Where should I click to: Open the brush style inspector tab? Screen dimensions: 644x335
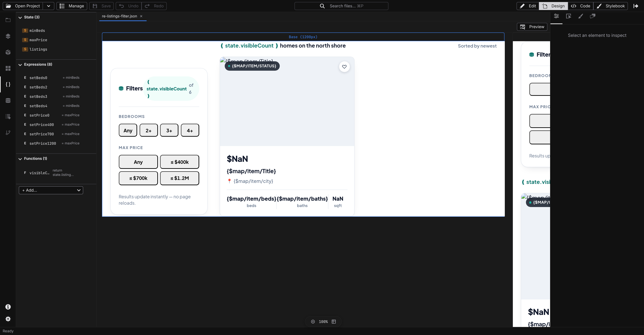(x=580, y=16)
